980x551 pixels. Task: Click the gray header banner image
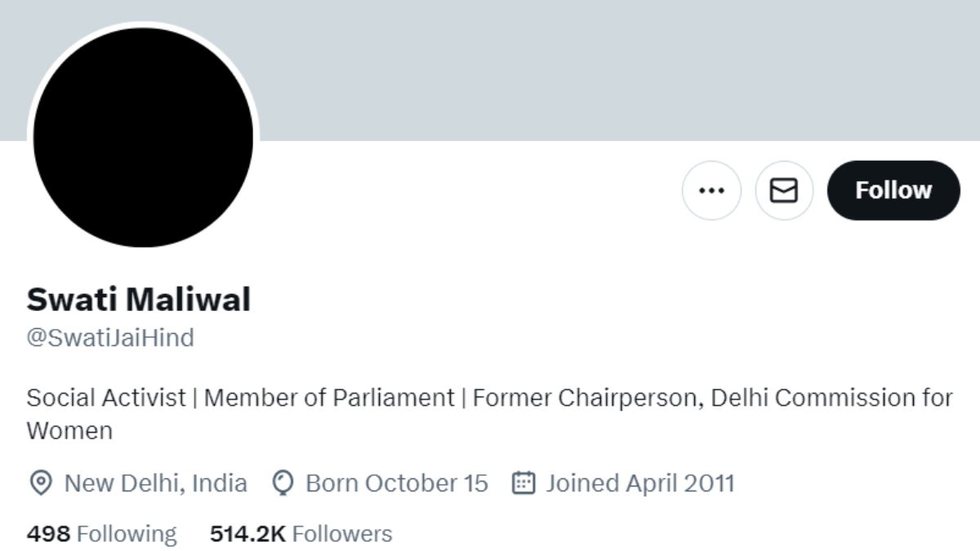click(572, 65)
